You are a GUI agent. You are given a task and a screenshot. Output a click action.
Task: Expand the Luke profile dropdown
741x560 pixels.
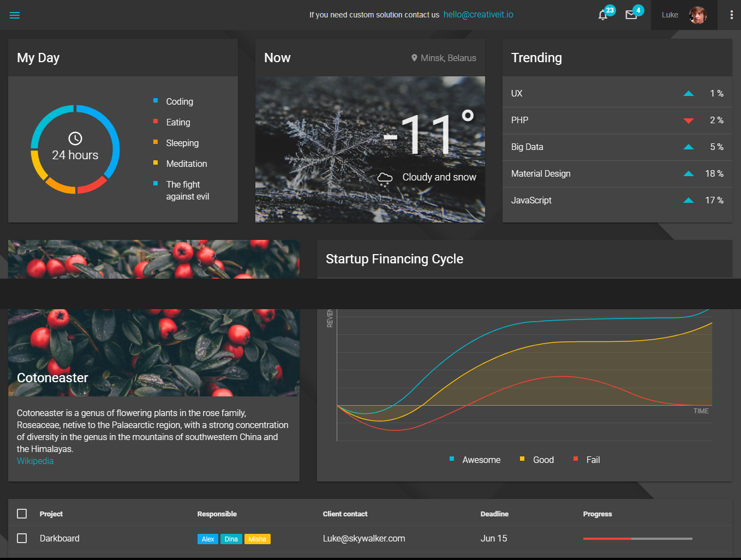pyautogui.click(x=684, y=15)
